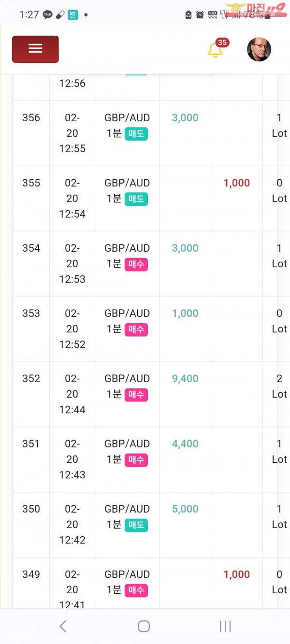Open Android recent apps button
The image size is (290, 644).
[x=225, y=626]
